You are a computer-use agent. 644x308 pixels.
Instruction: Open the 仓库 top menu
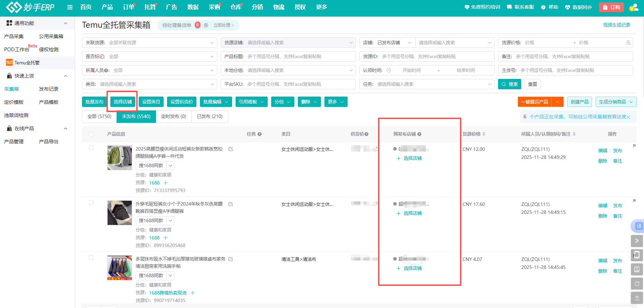coord(236,7)
